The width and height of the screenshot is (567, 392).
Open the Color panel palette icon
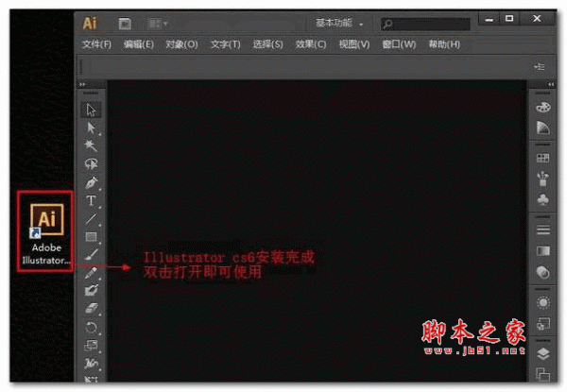[542, 107]
